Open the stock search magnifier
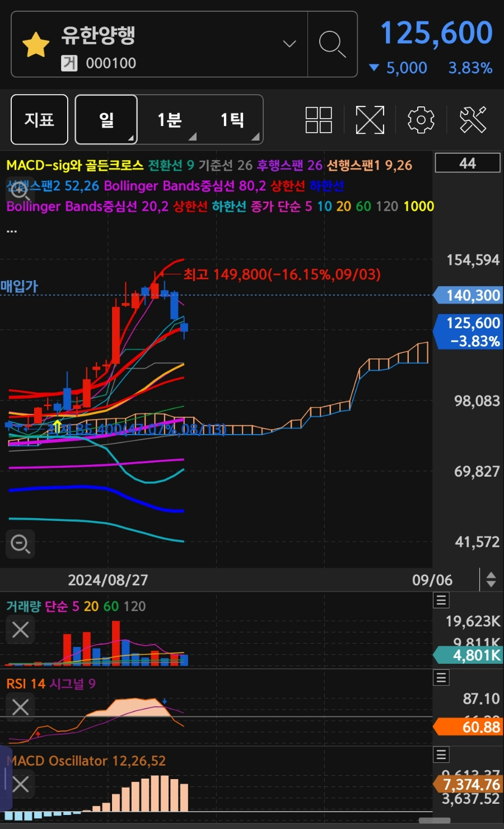Viewport: 504px width, 829px height. click(332, 44)
